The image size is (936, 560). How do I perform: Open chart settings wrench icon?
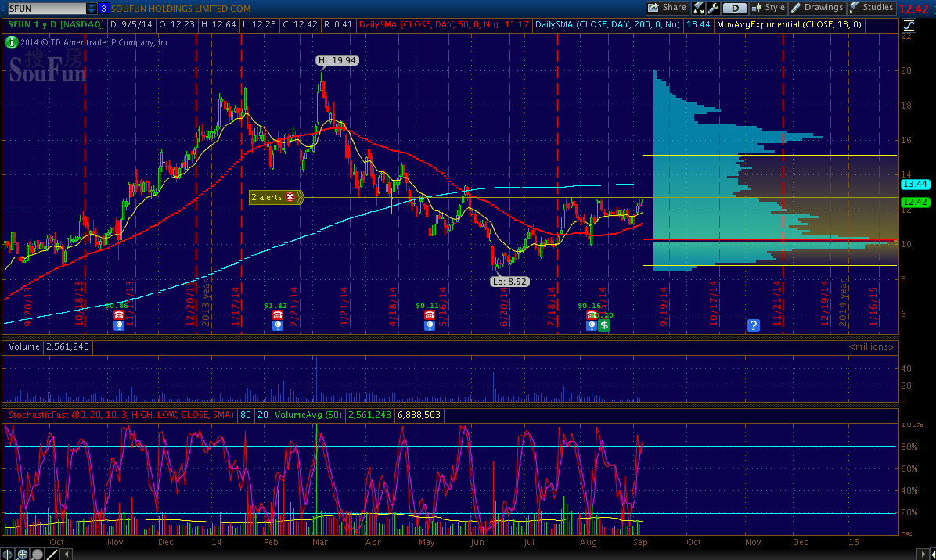713,8
